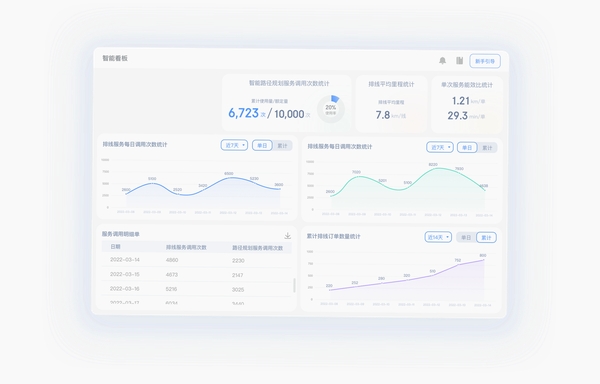The width and height of the screenshot is (600, 384).
Task: Click the 2147 table value
Action: 238,275
